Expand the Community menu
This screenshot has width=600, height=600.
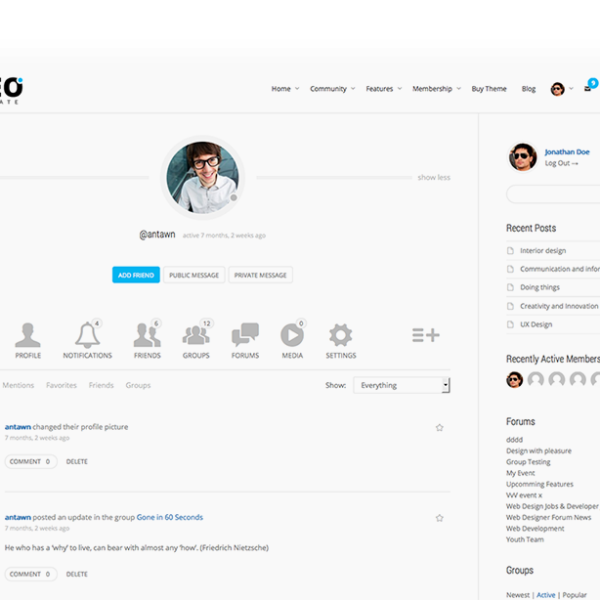pos(332,89)
